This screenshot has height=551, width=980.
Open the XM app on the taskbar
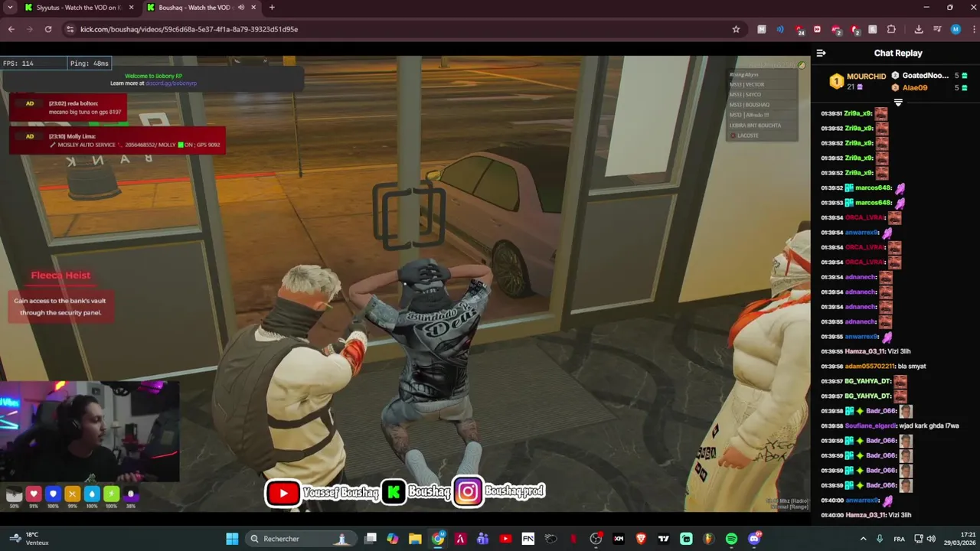[x=619, y=539]
